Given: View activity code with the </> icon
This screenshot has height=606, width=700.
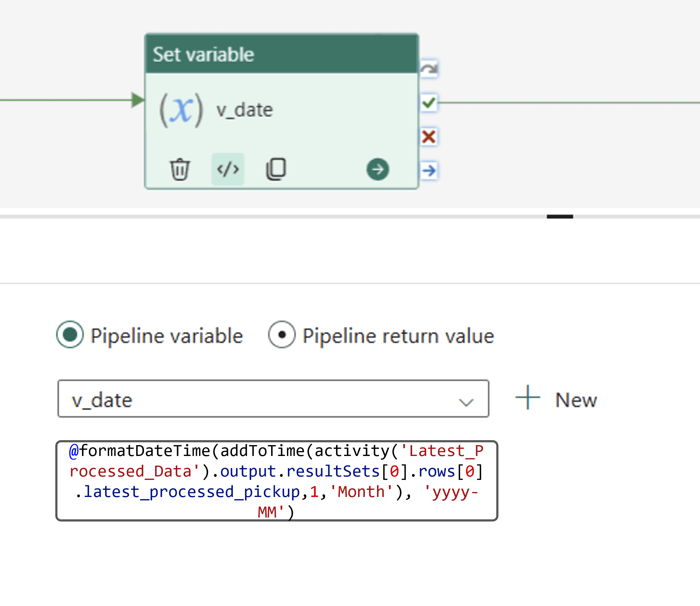Looking at the screenshot, I should point(228,169).
